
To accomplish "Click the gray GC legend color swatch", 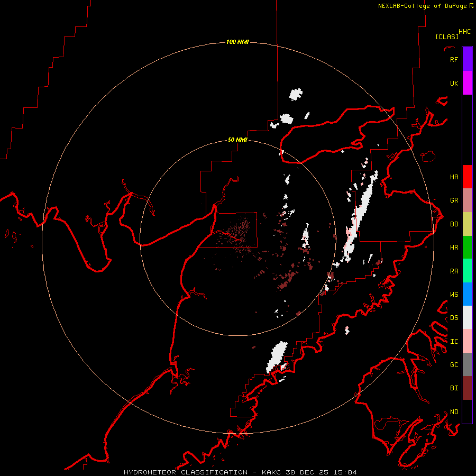I will pyautogui.click(x=467, y=364).
